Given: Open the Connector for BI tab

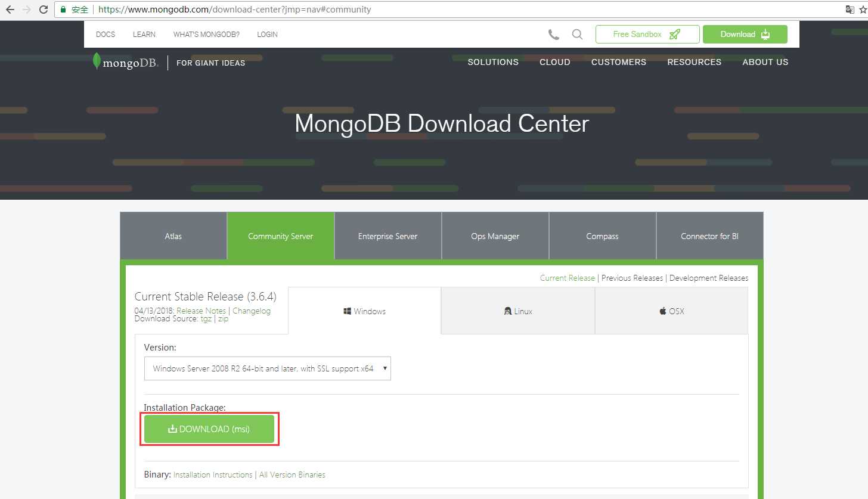Looking at the screenshot, I should [x=710, y=236].
